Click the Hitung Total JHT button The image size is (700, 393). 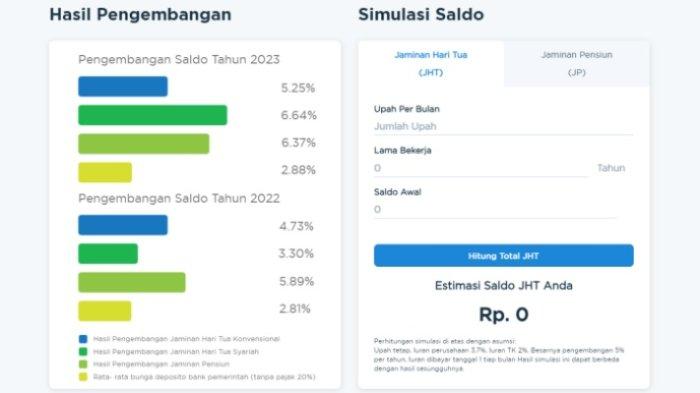click(x=504, y=255)
